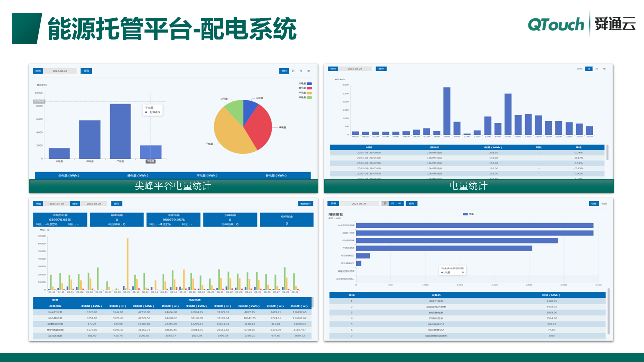Toggle the 峰电量 legend in top-left chart
The image size is (644, 362).
click(303, 88)
